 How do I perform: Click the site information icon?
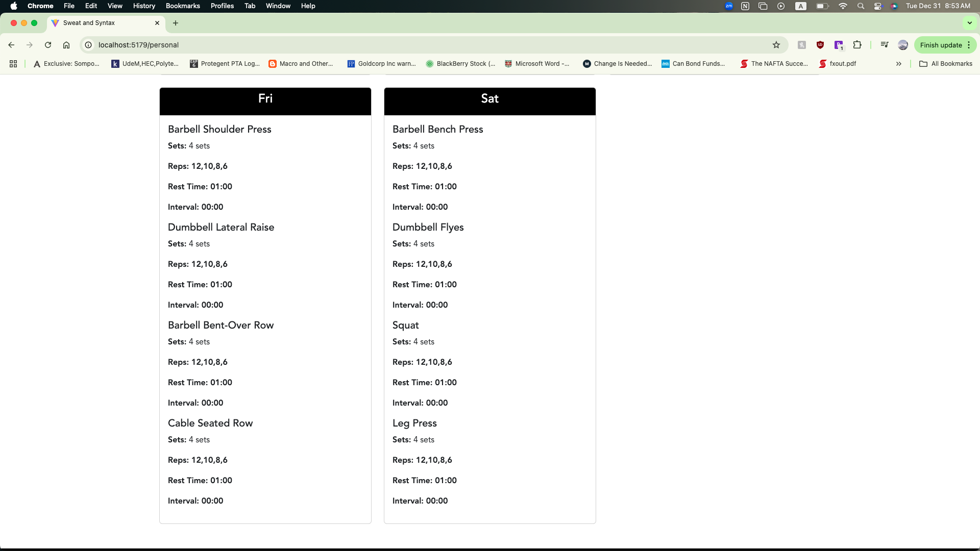pos(88,45)
